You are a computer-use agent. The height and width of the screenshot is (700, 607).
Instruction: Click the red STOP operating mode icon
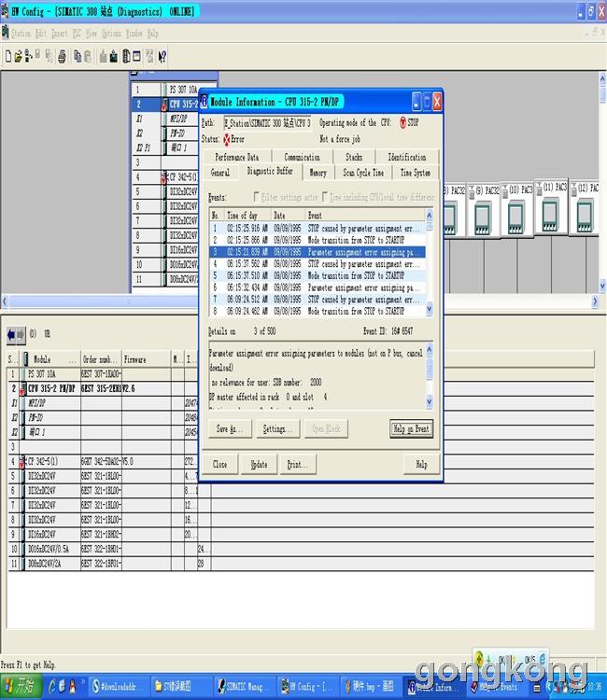point(402,122)
